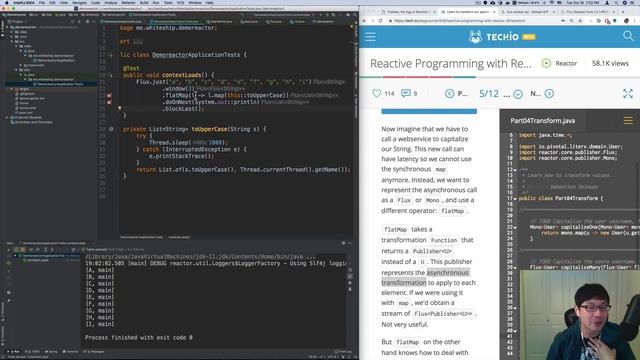Like the playground with the heart icon
The width and height of the screenshot is (640, 360).
(376, 93)
